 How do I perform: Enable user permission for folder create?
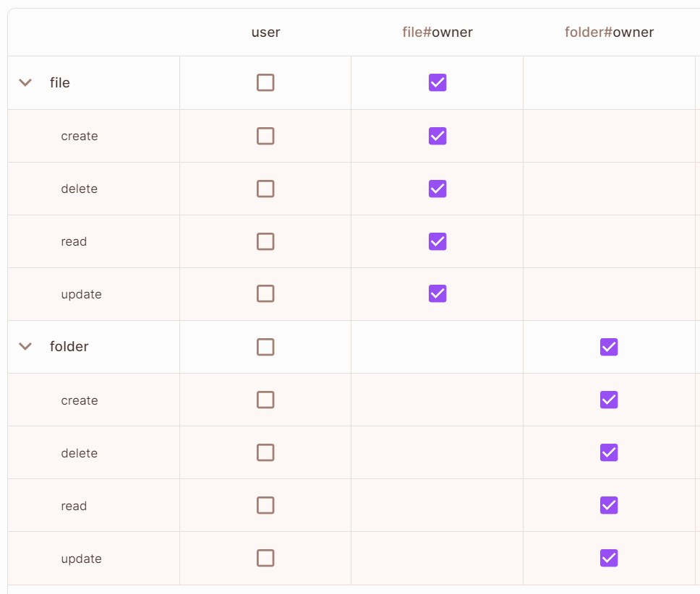point(265,400)
